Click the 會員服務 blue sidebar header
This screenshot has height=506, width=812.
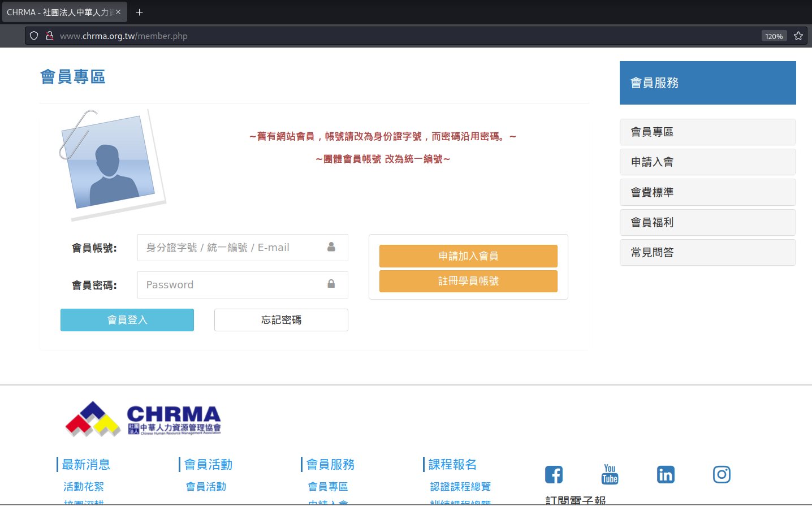(708, 83)
